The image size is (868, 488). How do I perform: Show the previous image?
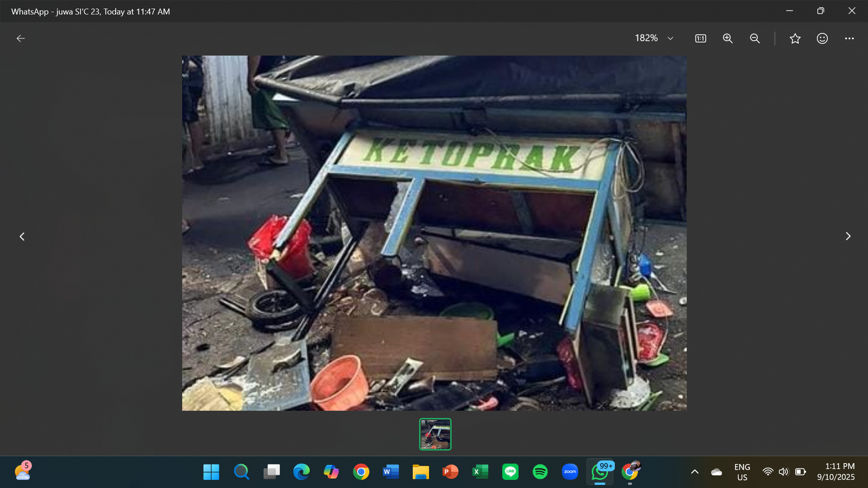tap(22, 236)
